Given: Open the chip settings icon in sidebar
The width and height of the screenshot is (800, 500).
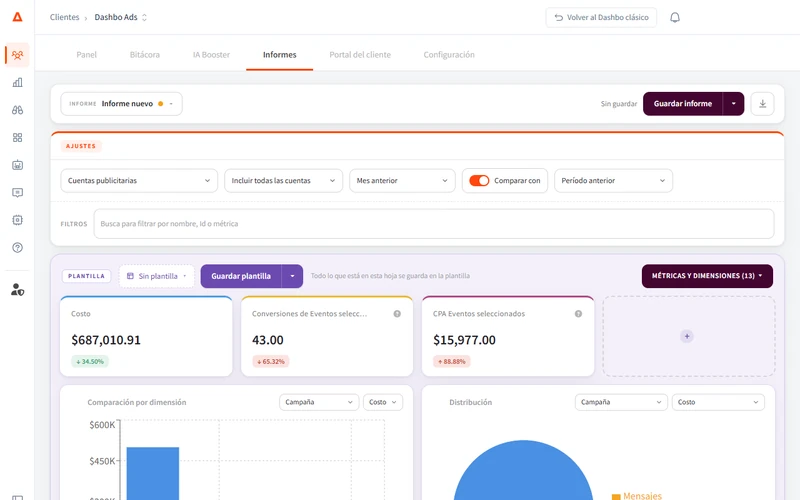Looking at the screenshot, I should coord(17,220).
